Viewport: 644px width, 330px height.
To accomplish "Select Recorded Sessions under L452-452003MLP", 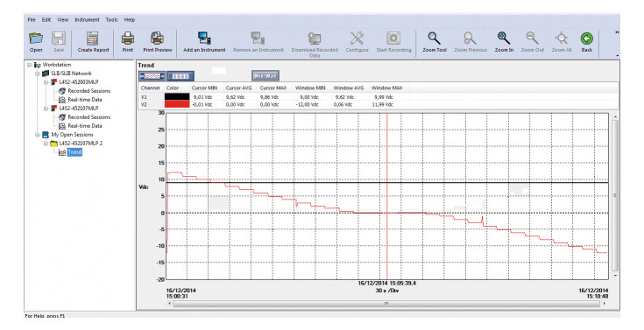I will click(x=89, y=91).
